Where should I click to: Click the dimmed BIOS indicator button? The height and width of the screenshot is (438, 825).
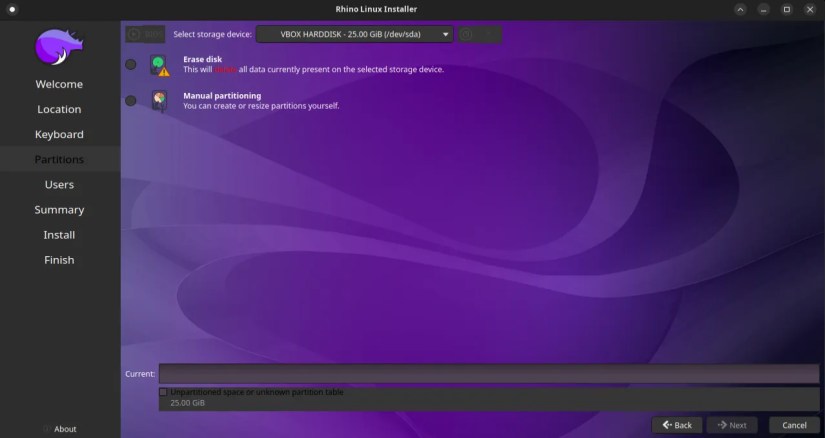coord(145,34)
